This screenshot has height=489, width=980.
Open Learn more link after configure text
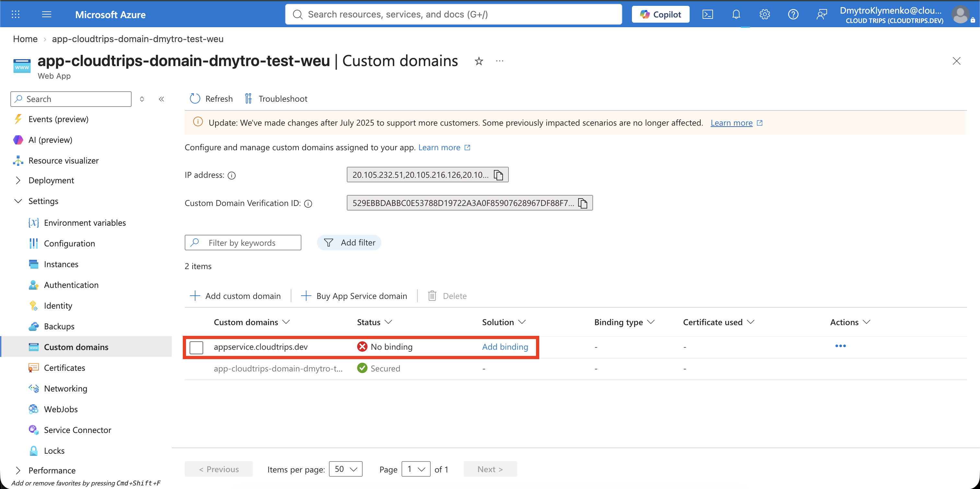tap(439, 148)
